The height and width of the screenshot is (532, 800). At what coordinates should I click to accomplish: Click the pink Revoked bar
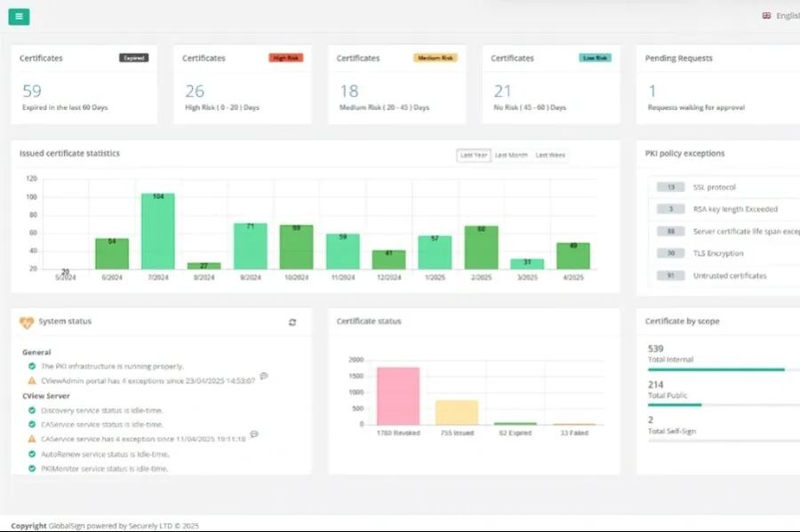tap(398, 396)
